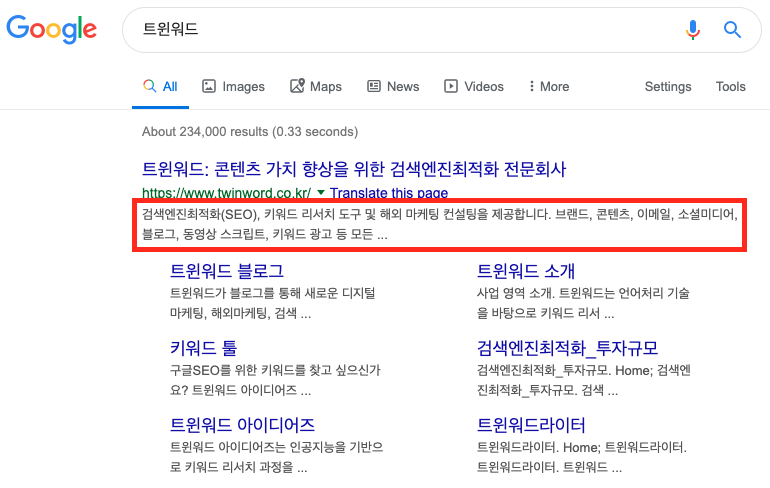Open the 트윈워드라이터 sitelink
The width and height of the screenshot is (770, 488).
point(531,425)
